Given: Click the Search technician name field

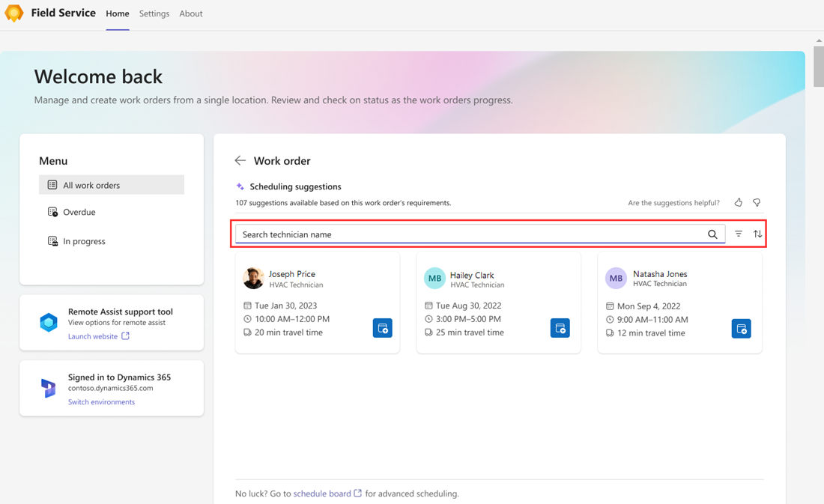Looking at the screenshot, I should (x=480, y=234).
